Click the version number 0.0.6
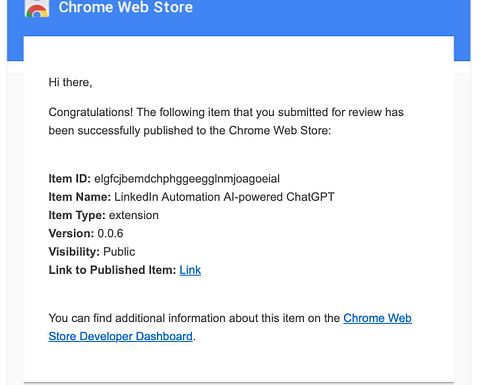This screenshot has height=385, width=480. (x=110, y=233)
